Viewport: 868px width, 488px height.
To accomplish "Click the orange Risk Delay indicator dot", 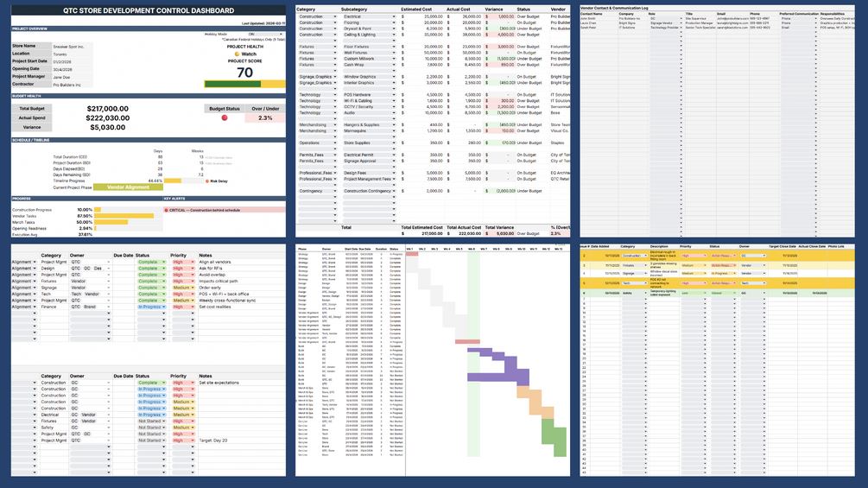I will pyautogui.click(x=207, y=181).
